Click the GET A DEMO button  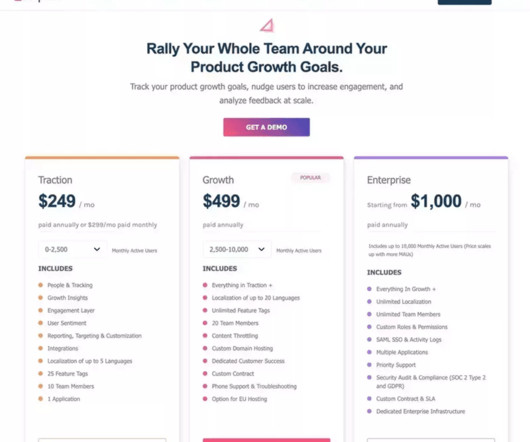[266, 127]
